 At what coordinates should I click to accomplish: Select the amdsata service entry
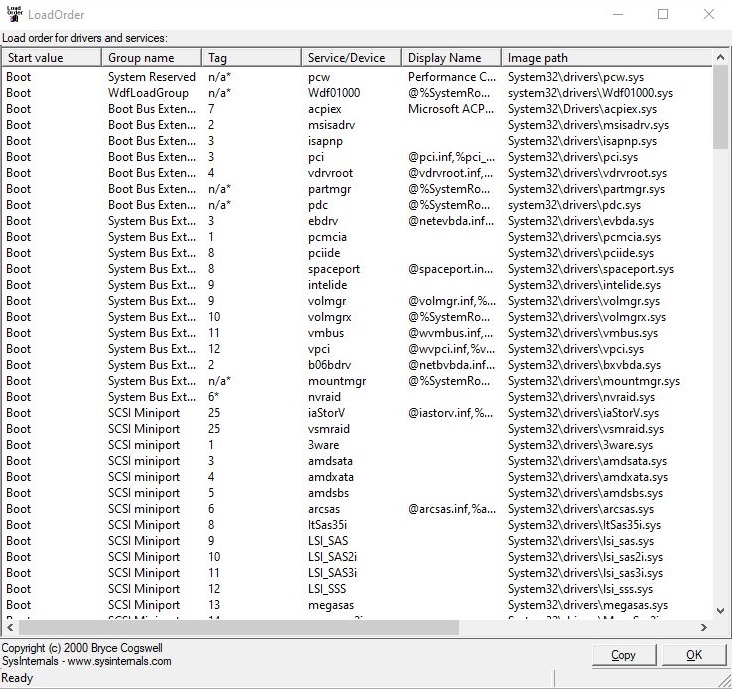[330, 461]
